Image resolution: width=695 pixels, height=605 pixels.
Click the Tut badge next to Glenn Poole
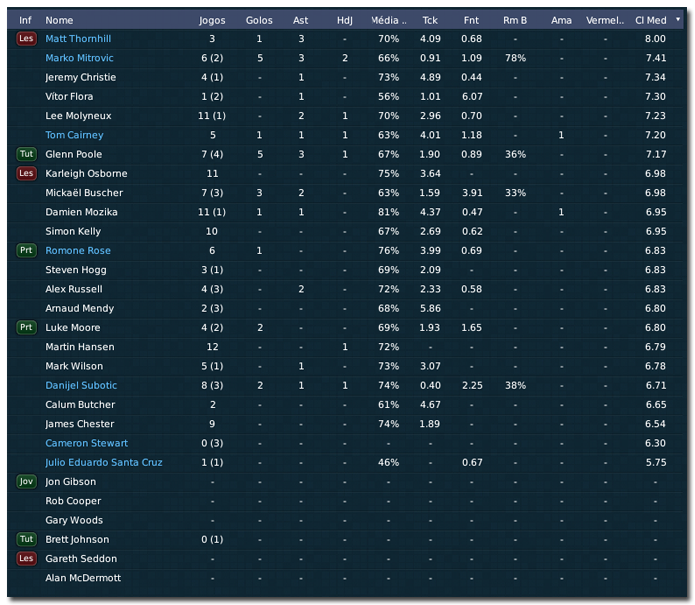pos(26,155)
